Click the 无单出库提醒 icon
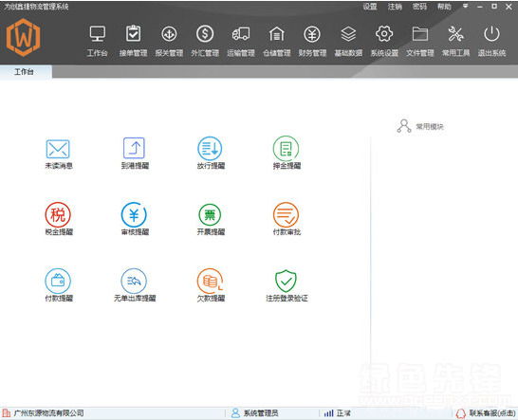Screen dimensions: 518x420 click(134, 281)
